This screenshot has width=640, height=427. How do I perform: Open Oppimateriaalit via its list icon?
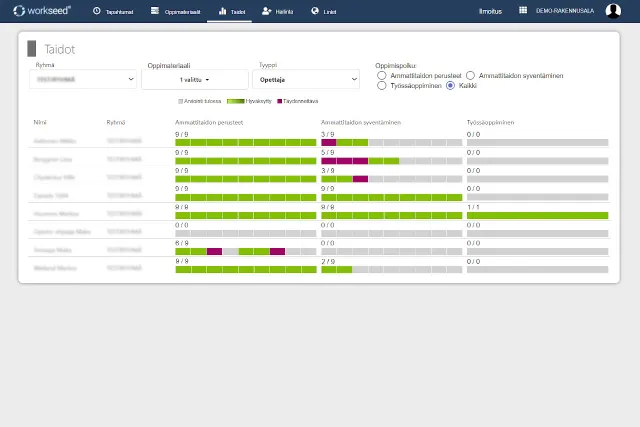(155, 11)
